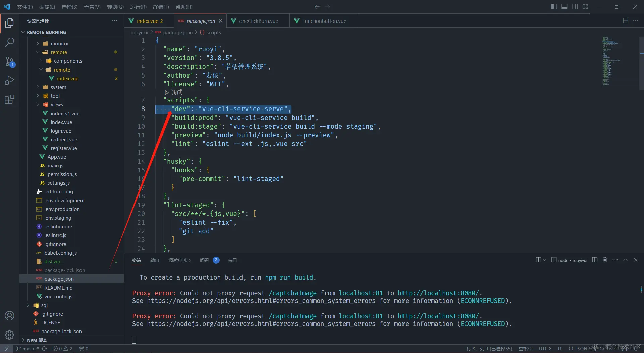This screenshot has height=353, width=644.
Task: Collapse the REMOTE-BURNING root section
Action: [x=47, y=32]
